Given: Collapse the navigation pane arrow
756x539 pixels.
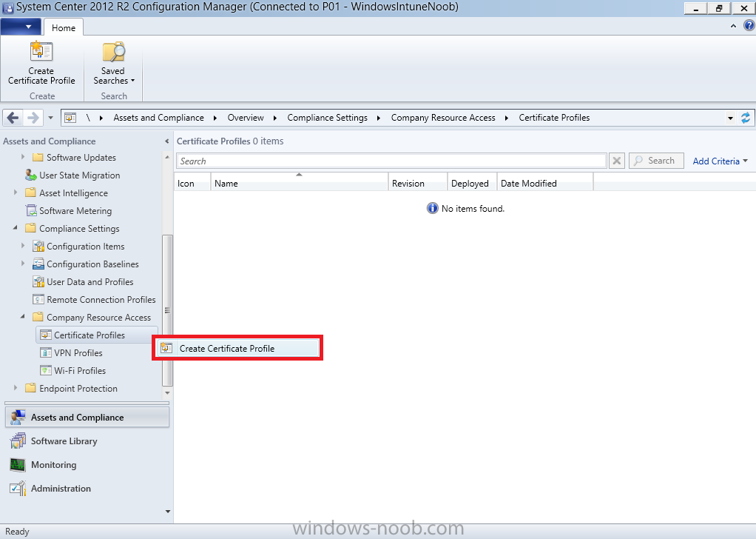Looking at the screenshot, I should (167, 141).
